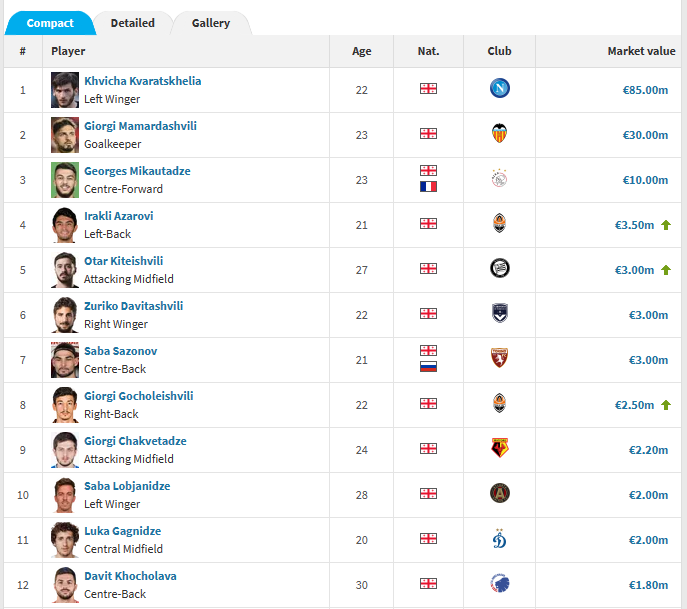Switch to the Gallery tab

click(x=211, y=23)
